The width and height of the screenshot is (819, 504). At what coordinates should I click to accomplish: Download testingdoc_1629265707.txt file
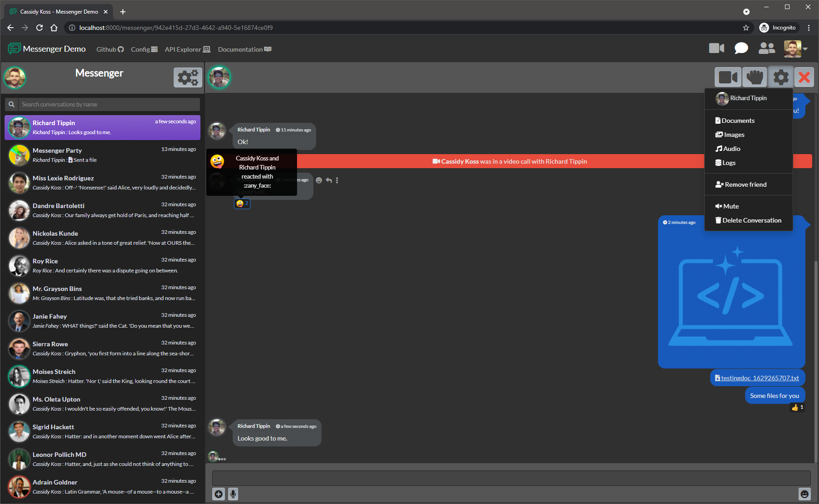pyautogui.click(x=757, y=378)
